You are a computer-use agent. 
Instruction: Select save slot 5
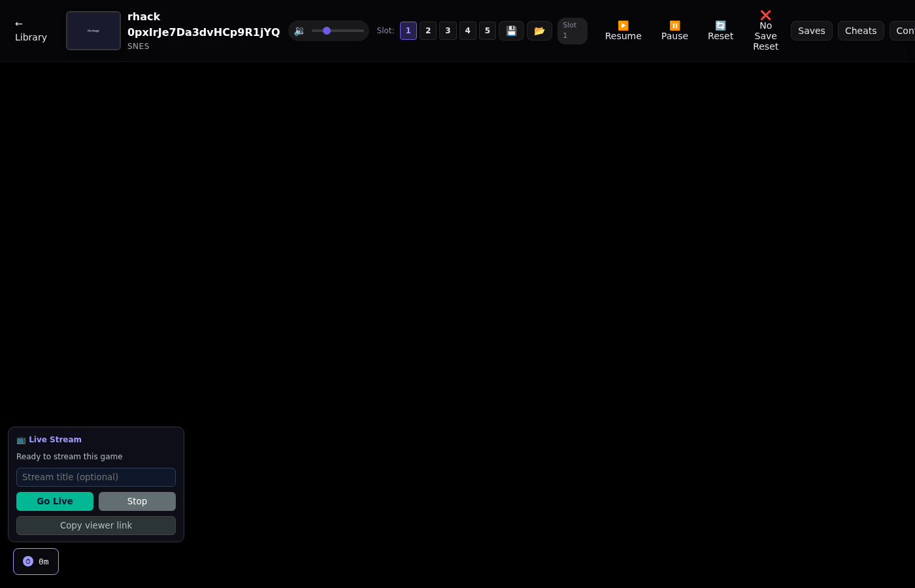click(488, 31)
